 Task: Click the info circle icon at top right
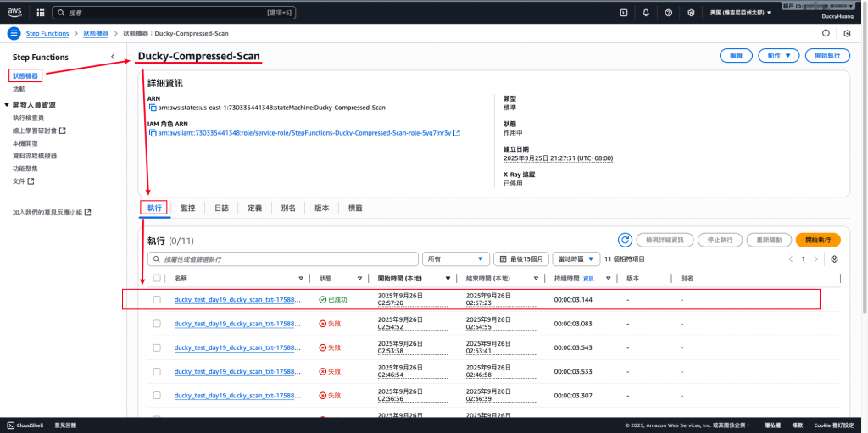[826, 33]
